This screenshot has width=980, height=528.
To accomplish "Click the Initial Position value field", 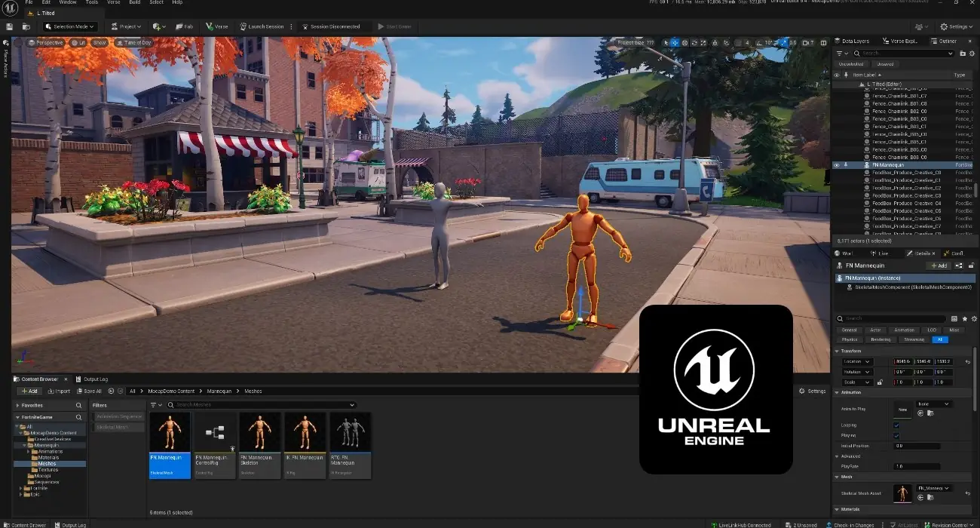I will 917,446.
